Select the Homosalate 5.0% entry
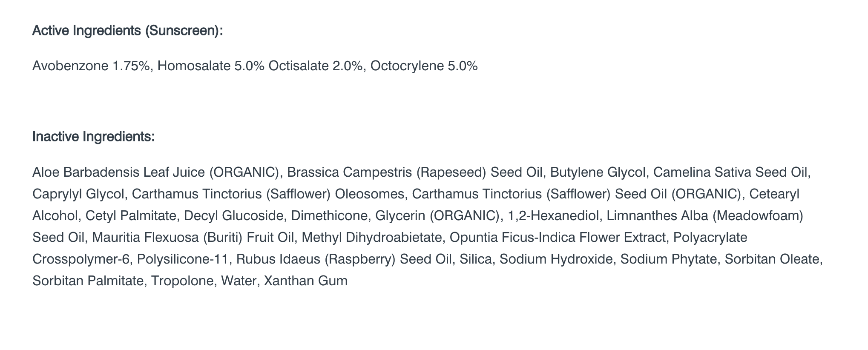The width and height of the screenshot is (868, 350). [211, 66]
